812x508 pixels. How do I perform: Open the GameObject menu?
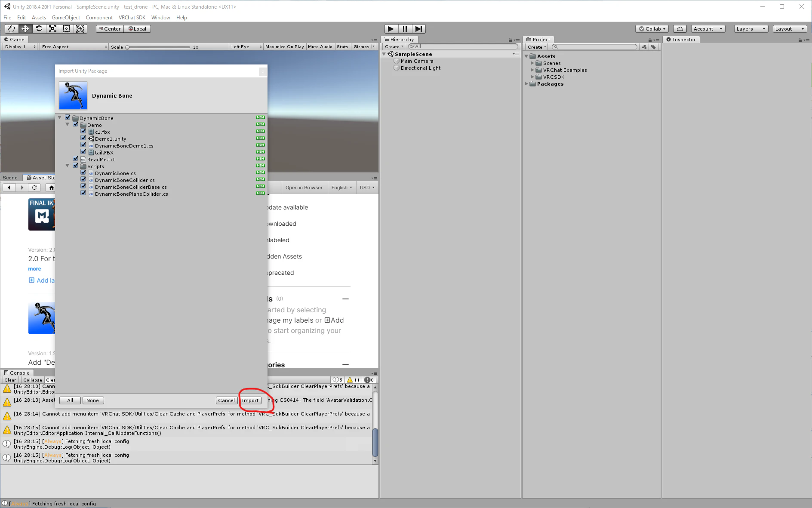tap(66, 18)
